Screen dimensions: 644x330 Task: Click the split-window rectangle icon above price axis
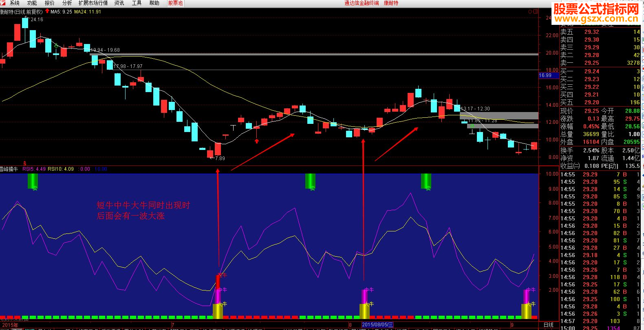(x=535, y=12)
